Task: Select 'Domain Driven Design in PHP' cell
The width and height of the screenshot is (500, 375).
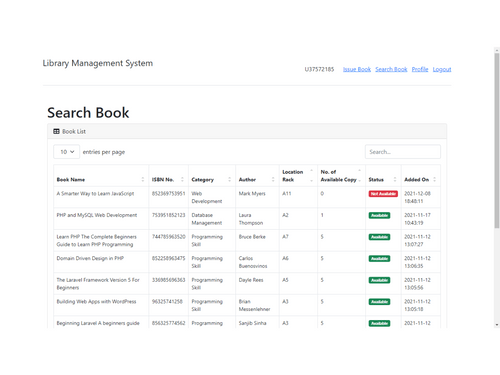Action: (x=101, y=262)
